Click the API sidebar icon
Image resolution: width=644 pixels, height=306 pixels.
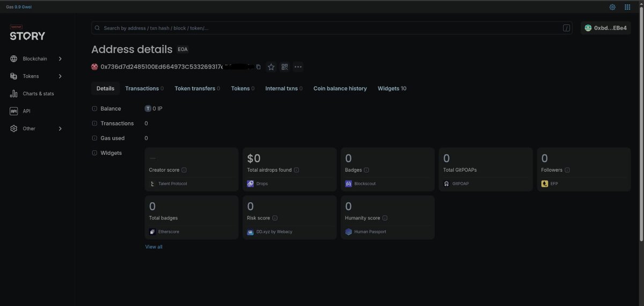[14, 111]
